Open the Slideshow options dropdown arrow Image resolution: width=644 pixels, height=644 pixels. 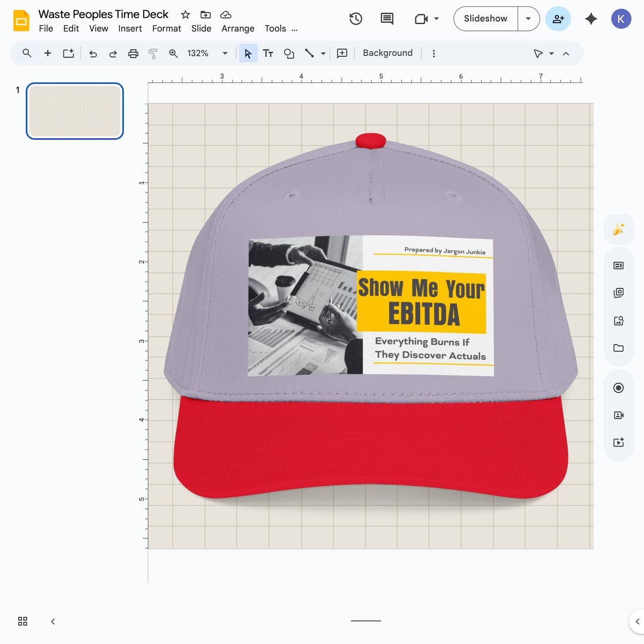point(529,19)
